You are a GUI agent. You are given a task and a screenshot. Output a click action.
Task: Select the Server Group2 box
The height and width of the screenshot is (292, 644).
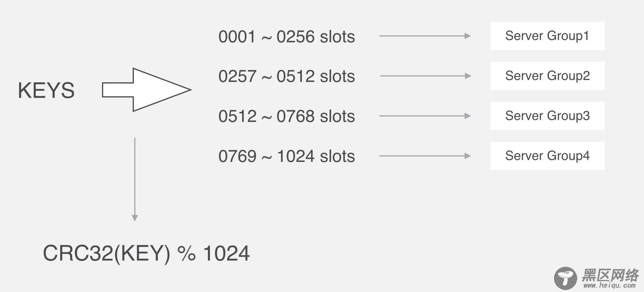(x=547, y=76)
